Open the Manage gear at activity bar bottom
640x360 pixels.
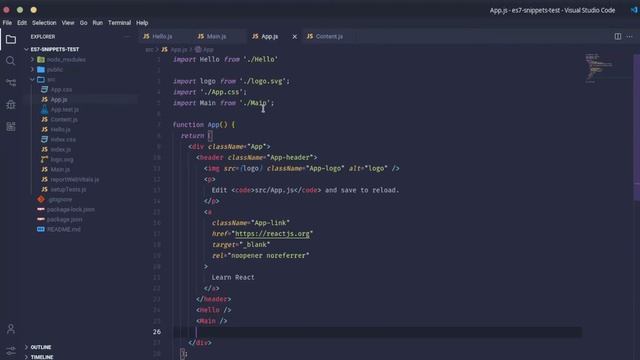[11, 351]
